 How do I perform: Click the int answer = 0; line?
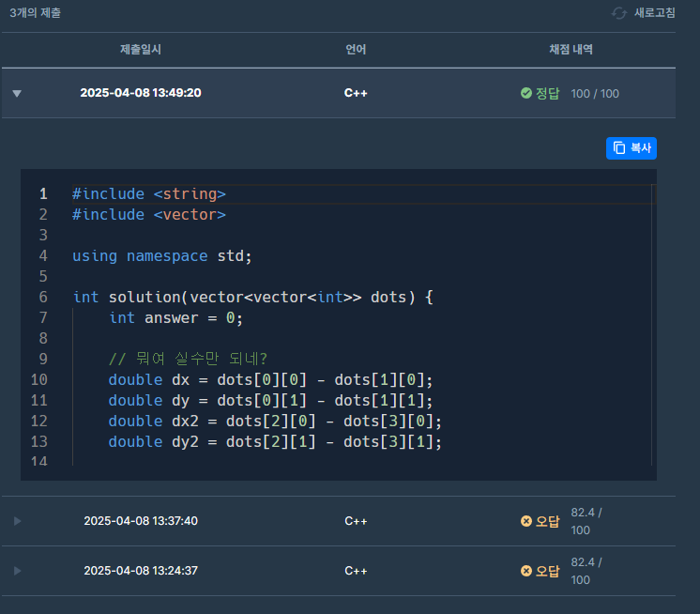175,317
